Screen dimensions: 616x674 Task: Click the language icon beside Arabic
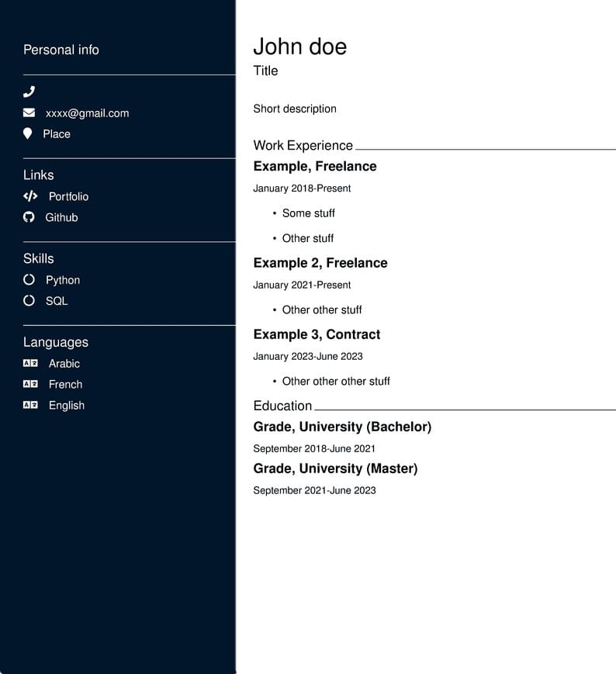click(x=30, y=363)
